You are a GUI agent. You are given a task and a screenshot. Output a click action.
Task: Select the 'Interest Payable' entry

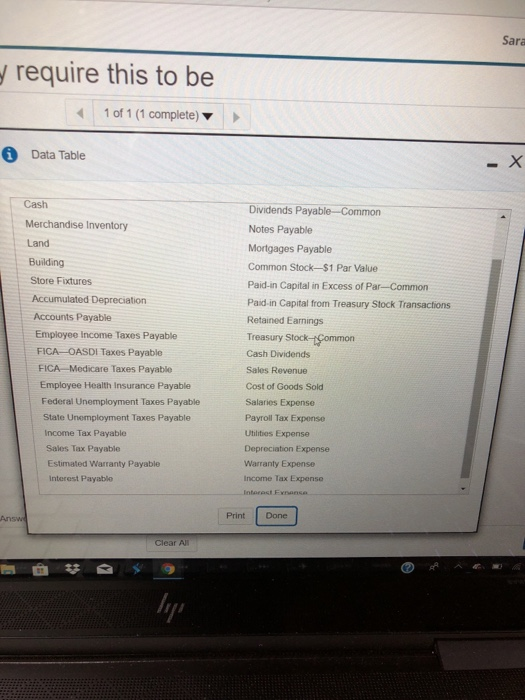81,478
